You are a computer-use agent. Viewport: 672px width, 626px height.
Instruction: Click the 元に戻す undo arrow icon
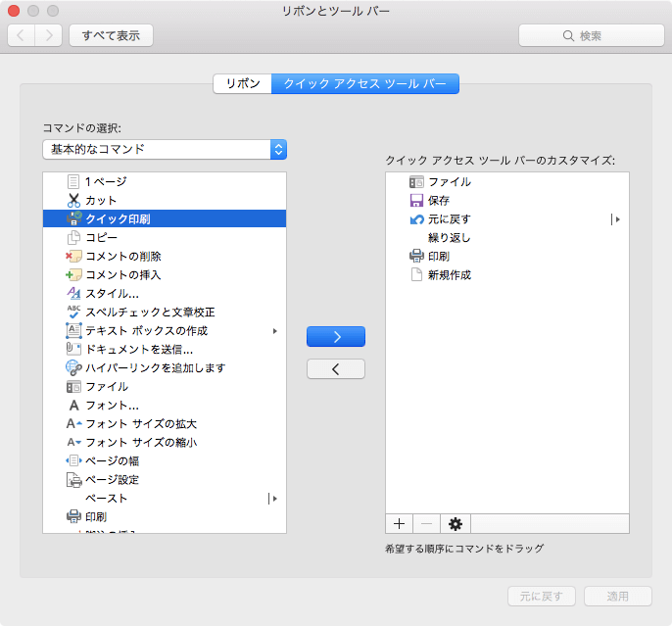coord(416,219)
